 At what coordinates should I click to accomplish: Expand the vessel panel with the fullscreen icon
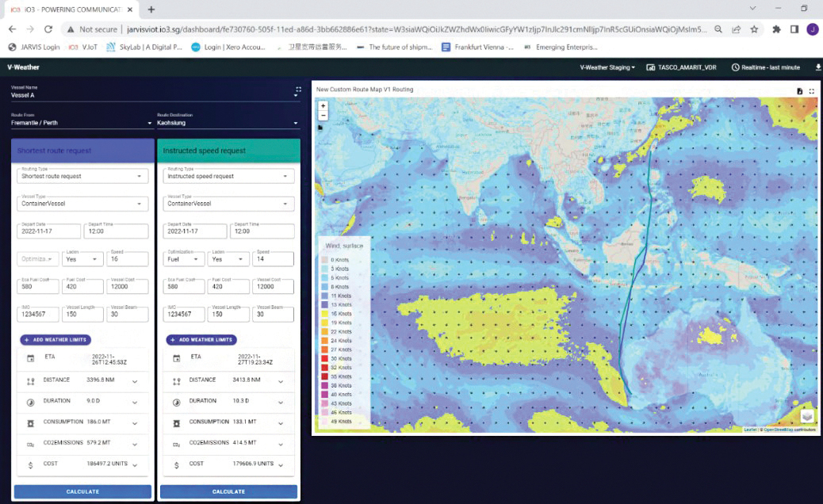298,90
